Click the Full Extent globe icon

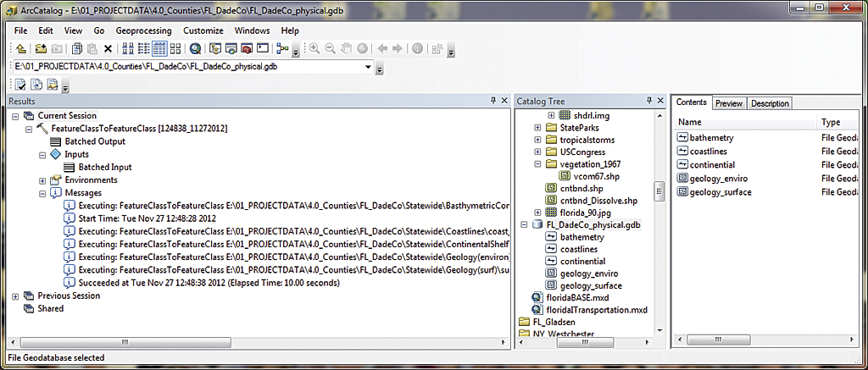click(362, 48)
